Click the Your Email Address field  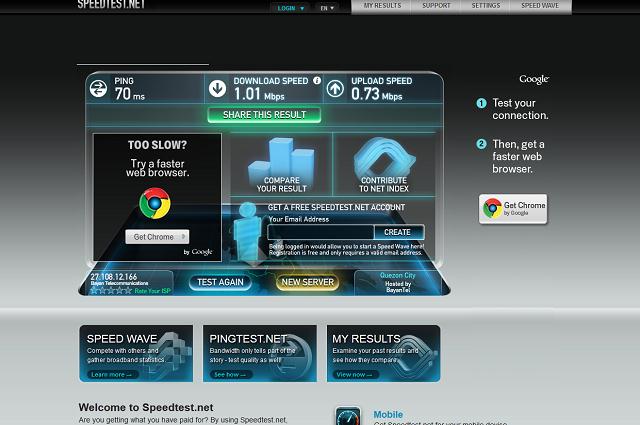[x=321, y=232]
